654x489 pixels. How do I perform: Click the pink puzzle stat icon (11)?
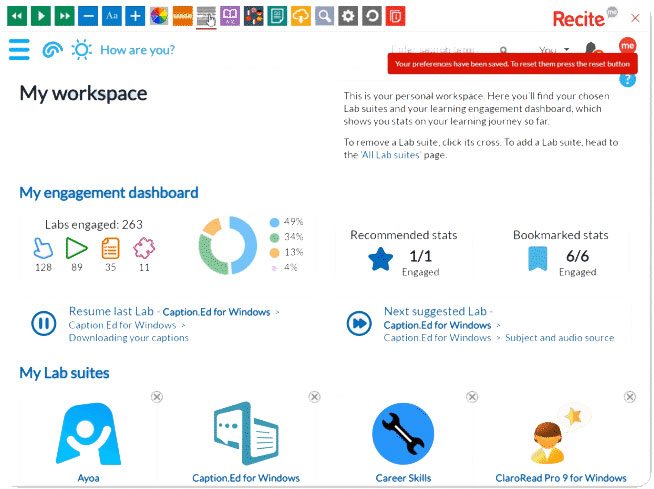(144, 248)
